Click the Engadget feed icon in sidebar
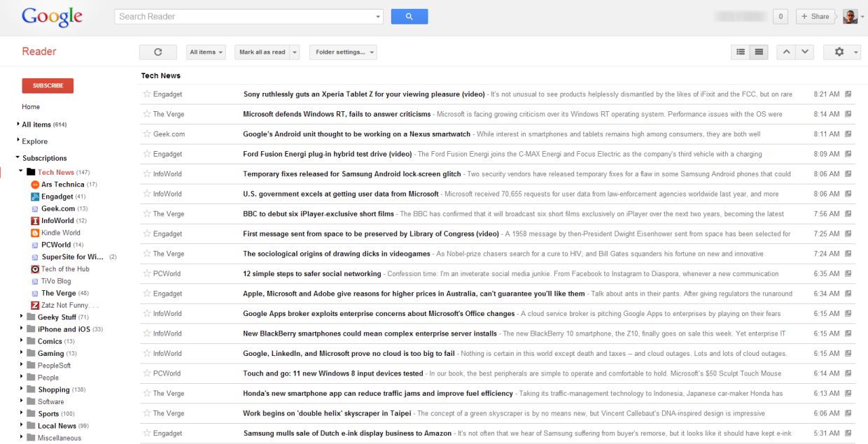 coord(35,196)
